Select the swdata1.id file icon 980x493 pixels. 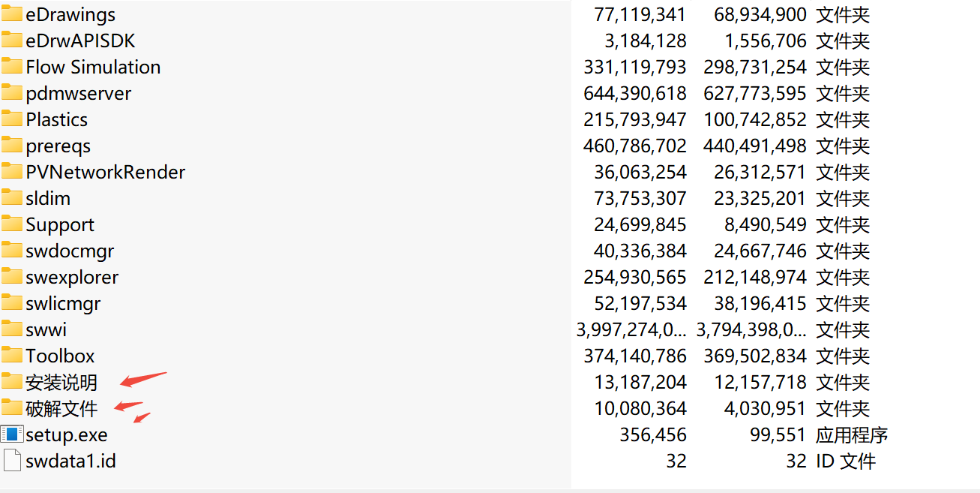point(12,461)
